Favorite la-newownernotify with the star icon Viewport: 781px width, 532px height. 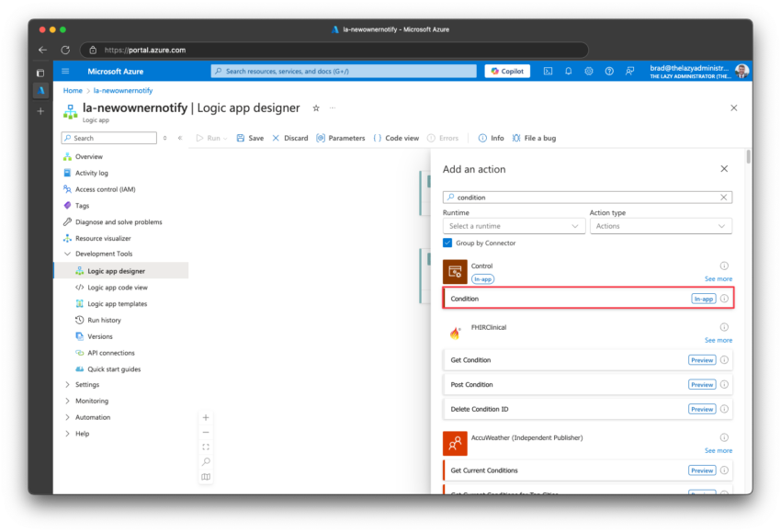[x=316, y=108]
